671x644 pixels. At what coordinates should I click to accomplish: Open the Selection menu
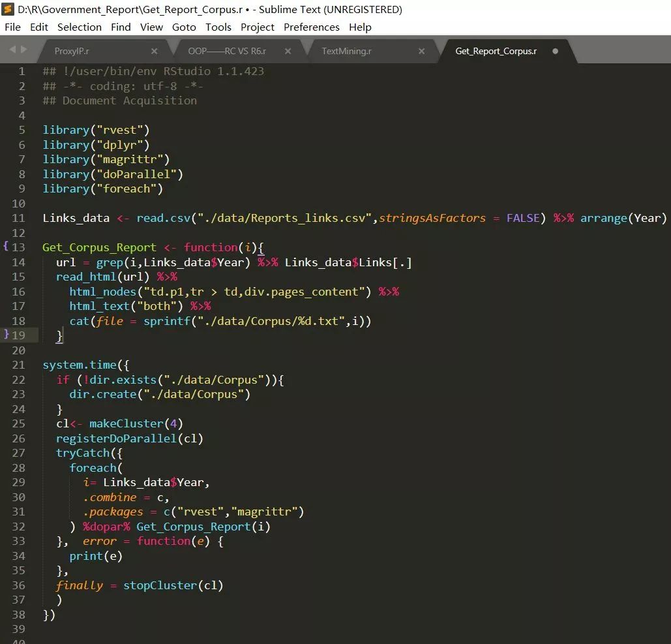[79, 27]
